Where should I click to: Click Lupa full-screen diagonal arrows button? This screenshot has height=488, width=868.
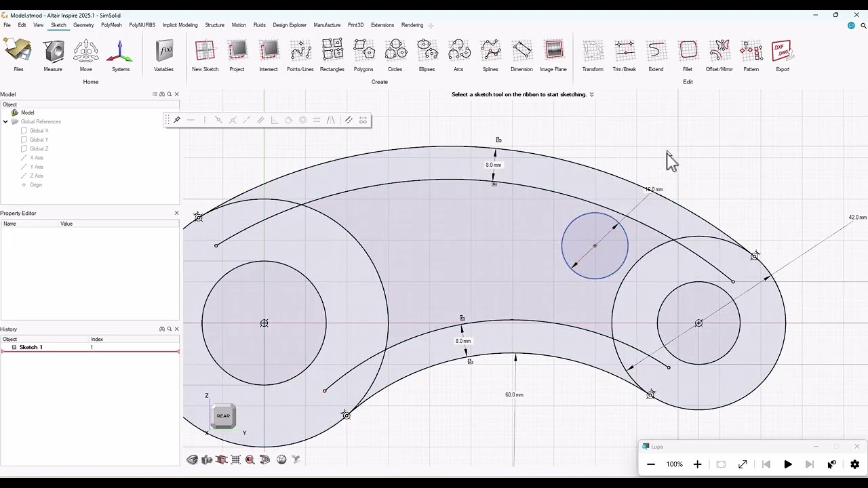743,464
